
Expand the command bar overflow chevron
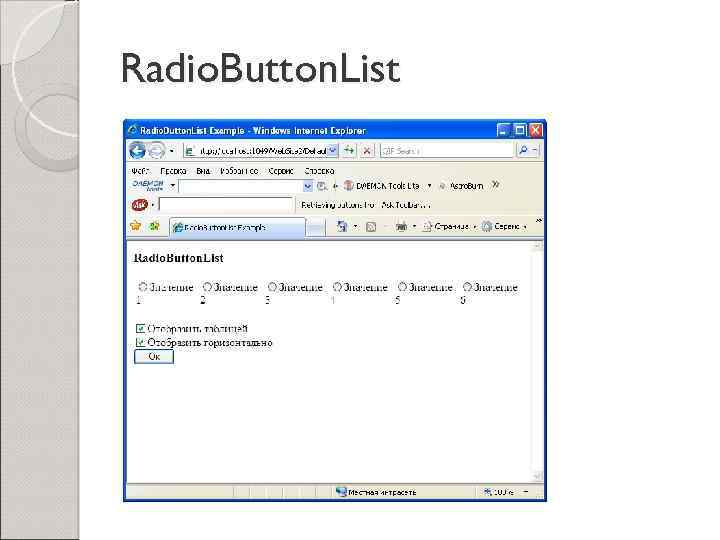[x=539, y=221]
